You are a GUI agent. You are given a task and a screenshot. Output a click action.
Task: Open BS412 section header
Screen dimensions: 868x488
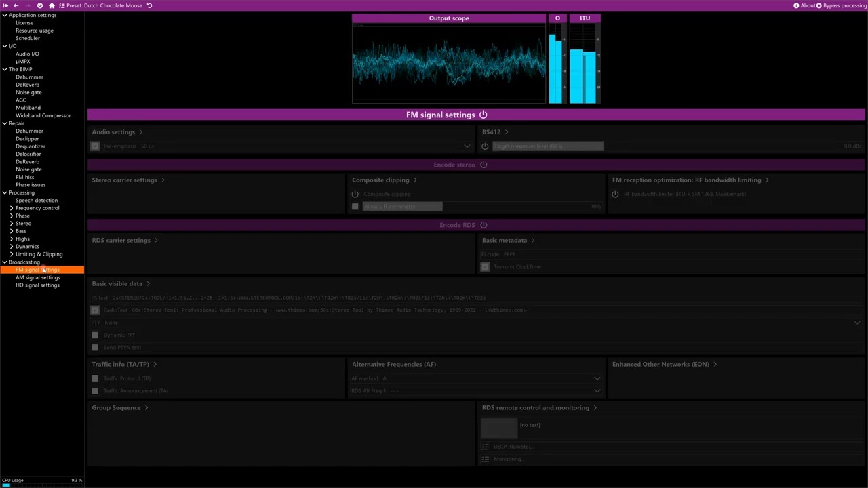pyautogui.click(x=495, y=132)
